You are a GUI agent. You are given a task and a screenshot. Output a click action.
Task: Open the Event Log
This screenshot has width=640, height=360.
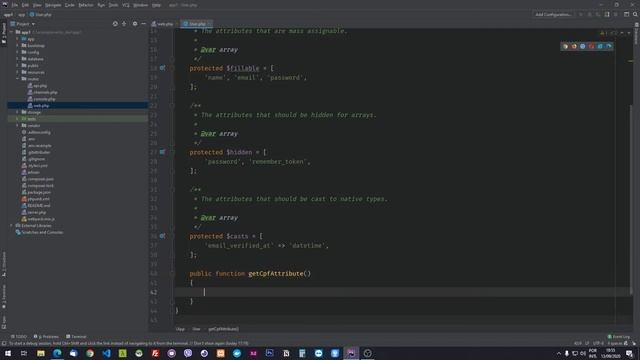(619, 337)
